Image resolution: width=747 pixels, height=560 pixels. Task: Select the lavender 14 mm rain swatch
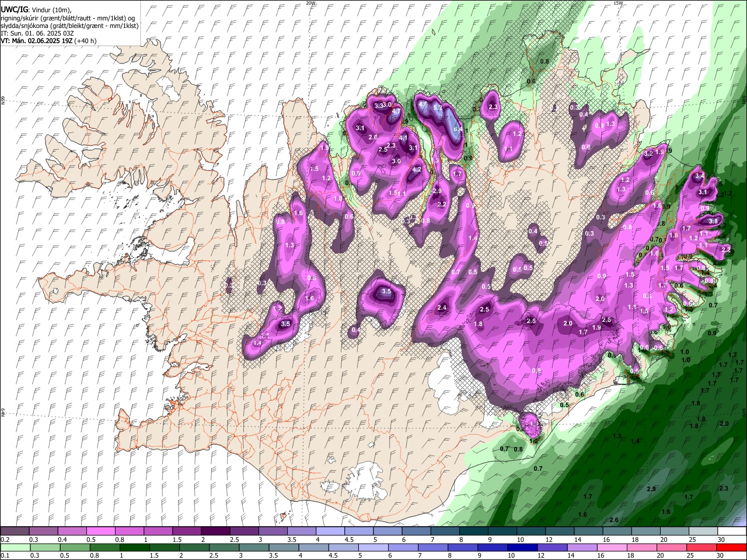pyautogui.click(x=582, y=548)
